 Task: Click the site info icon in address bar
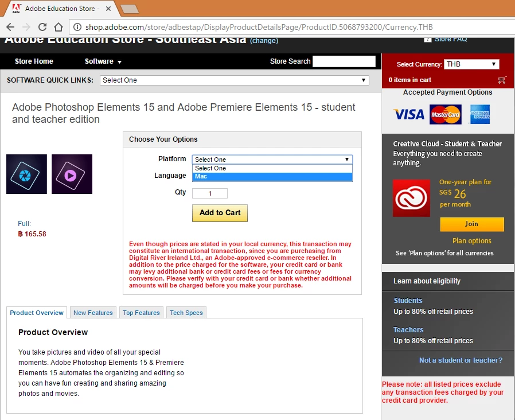(77, 27)
